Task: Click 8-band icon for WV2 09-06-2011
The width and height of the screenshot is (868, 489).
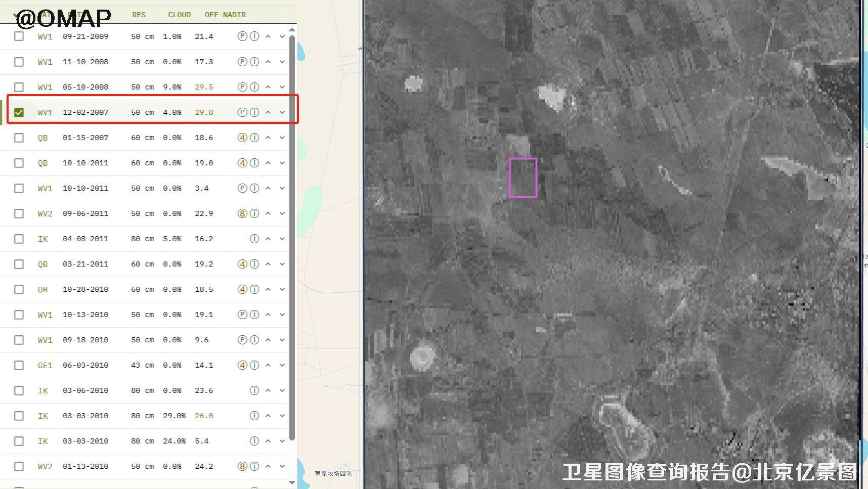Action: point(242,213)
